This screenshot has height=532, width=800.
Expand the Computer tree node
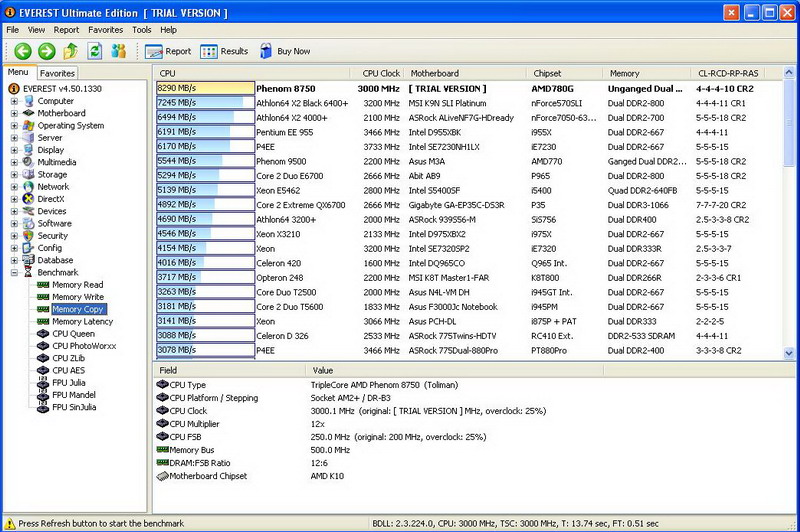[x=14, y=101]
